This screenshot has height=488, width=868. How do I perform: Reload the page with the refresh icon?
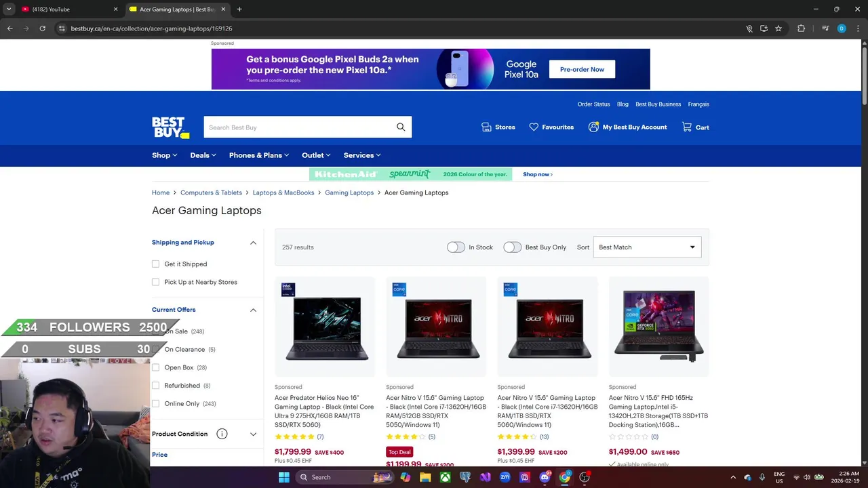tap(42, 28)
